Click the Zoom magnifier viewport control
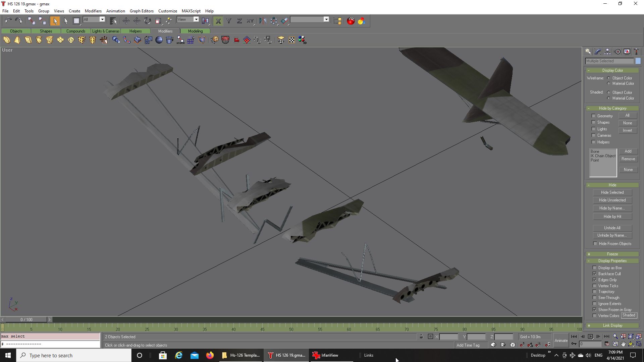644x362 pixels. click(x=615, y=337)
